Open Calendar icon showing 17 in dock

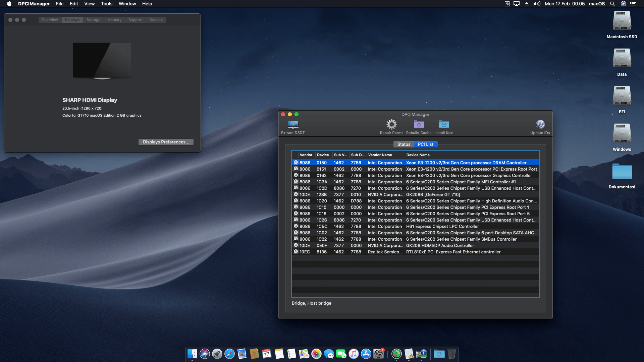click(267, 354)
